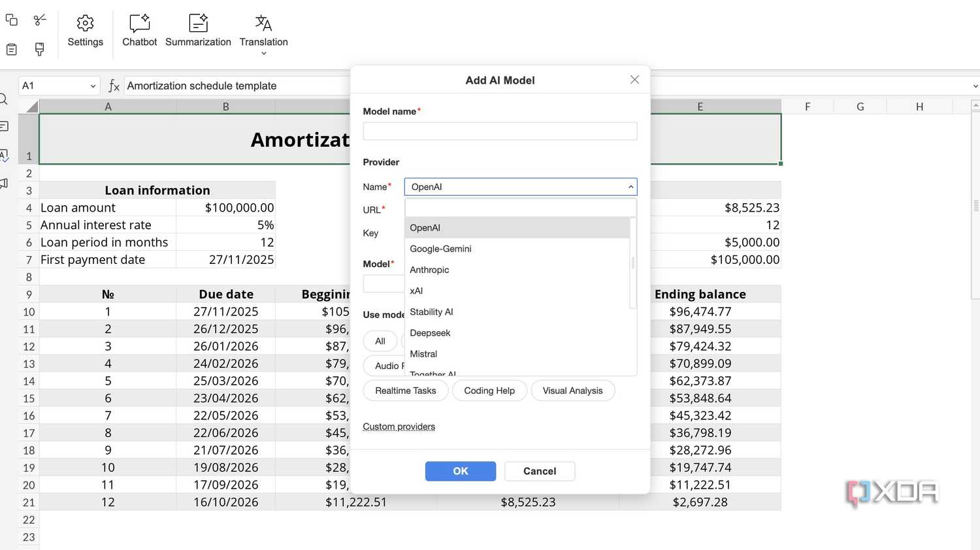Open the Spell checking panel icon

point(3,155)
